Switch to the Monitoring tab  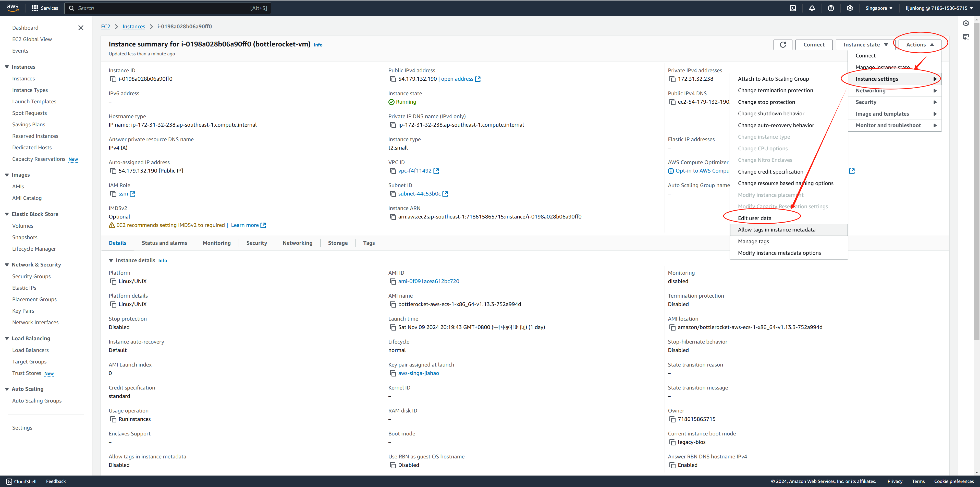[216, 243]
